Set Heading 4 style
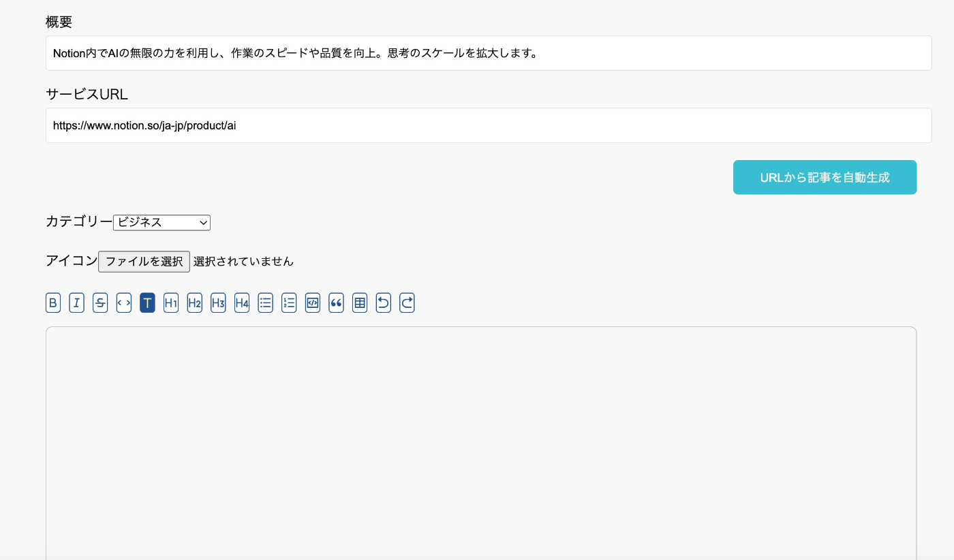Image resolution: width=954 pixels, height=560 pixels. [x=242, y=302]
